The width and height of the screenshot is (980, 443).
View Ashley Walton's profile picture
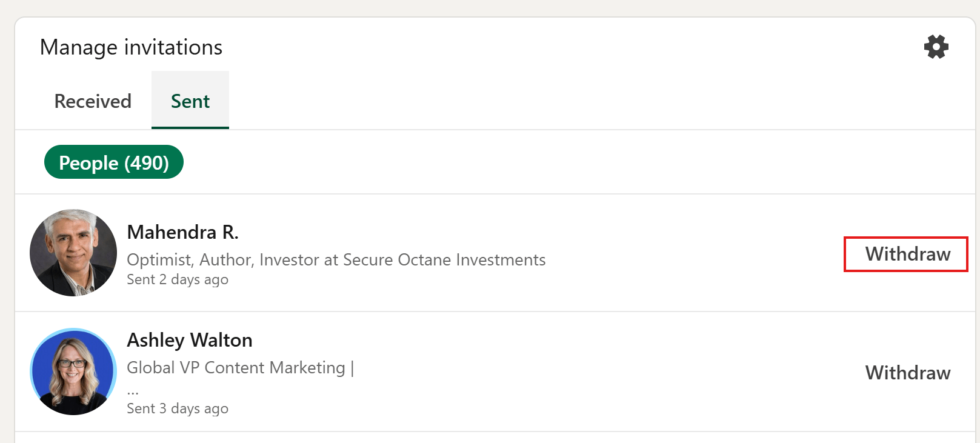click(x=73, y=371)
